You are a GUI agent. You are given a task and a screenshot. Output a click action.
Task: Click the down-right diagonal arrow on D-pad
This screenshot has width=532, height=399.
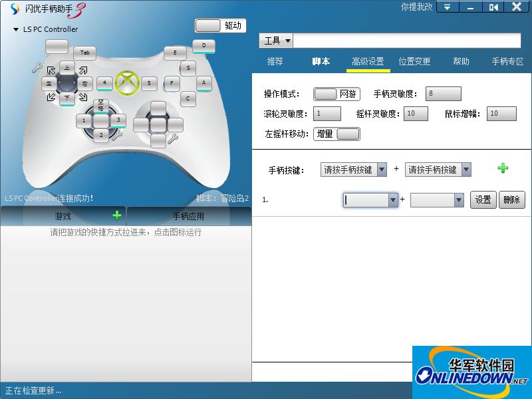[x=83, y=97]
